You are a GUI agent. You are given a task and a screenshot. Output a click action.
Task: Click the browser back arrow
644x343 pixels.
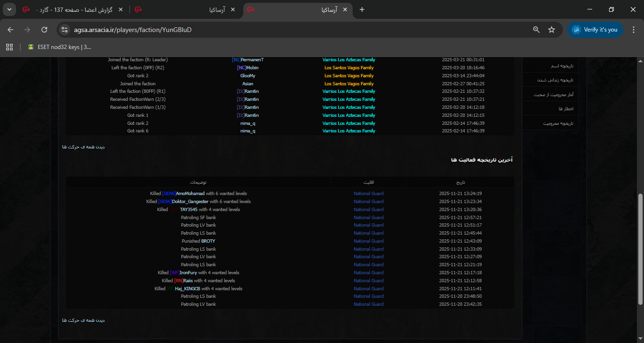pos(10,30)
